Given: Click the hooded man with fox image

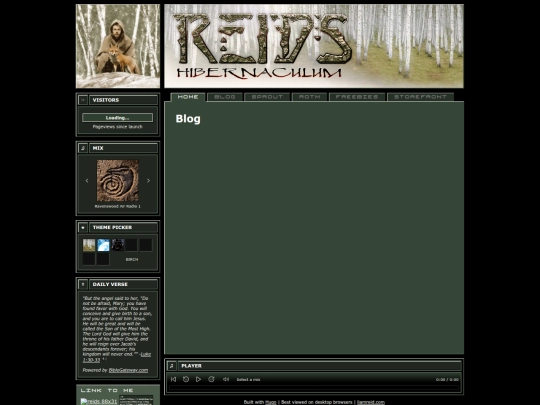Looking at the screenshot, I should pos(118,46).
